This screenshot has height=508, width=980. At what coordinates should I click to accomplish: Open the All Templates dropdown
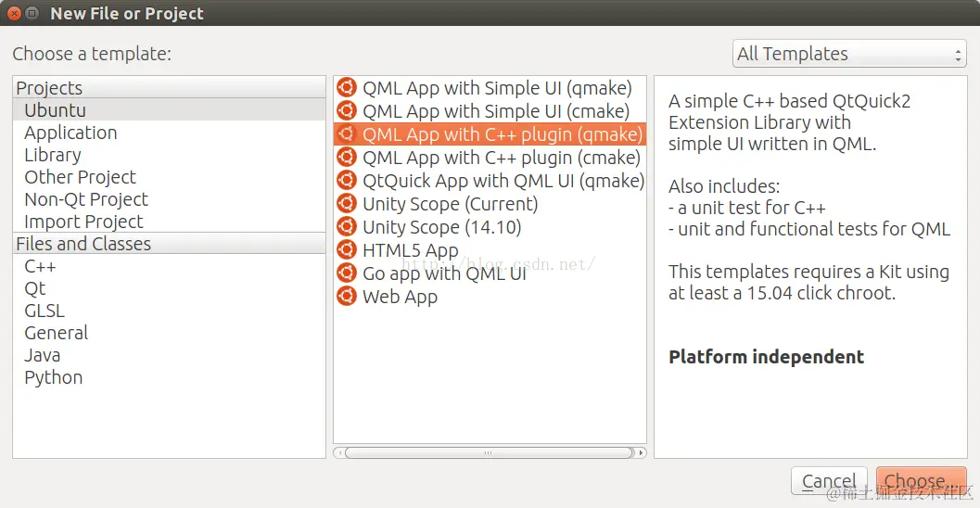point(849,54)
